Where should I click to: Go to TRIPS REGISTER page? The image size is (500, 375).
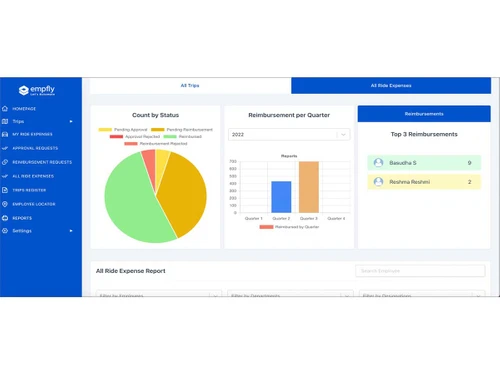click(29, 190)
